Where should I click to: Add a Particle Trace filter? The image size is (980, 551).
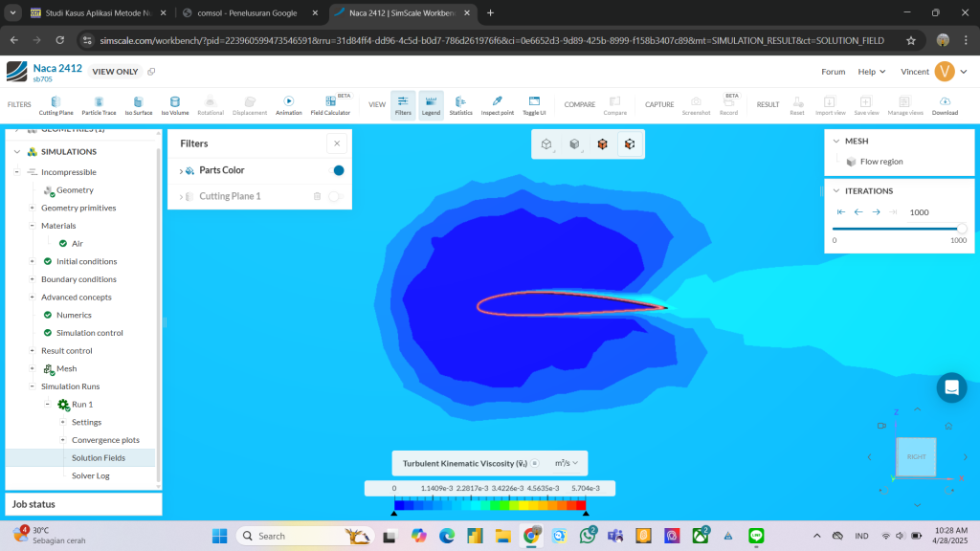coord(99,104)
